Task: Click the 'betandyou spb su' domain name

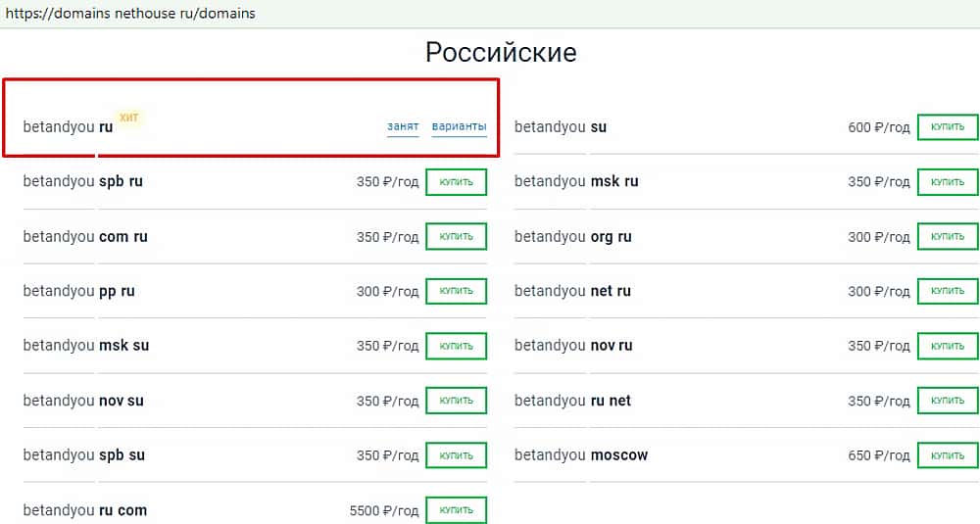Action: tap(83, 455)
